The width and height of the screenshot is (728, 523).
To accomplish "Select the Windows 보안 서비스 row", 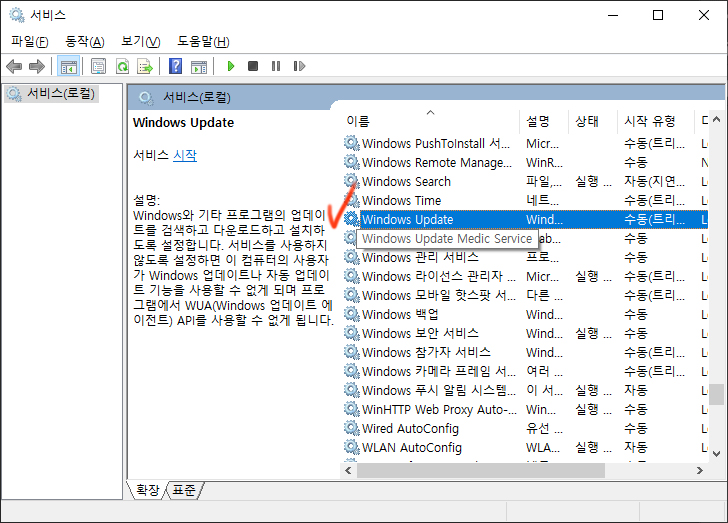I will 525,333.
